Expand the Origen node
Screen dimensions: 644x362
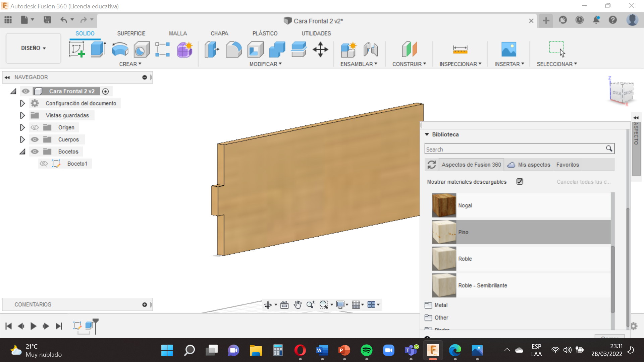(22, 127)
